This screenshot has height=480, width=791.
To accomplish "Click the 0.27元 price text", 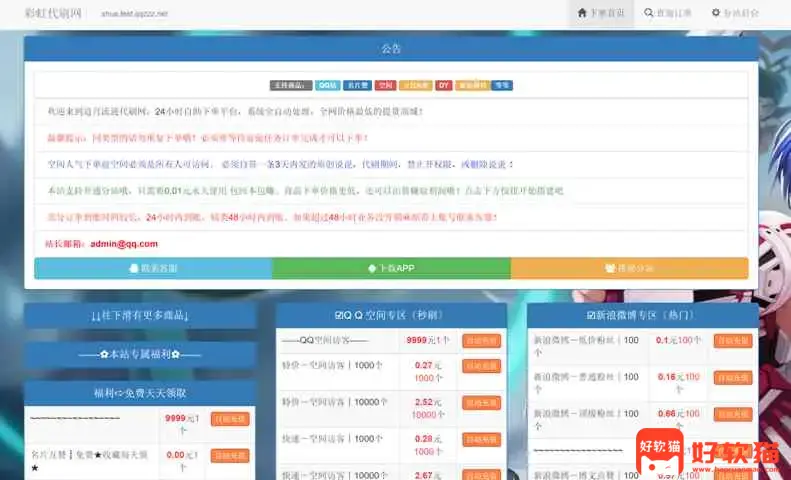I will [x=428, y=365].
